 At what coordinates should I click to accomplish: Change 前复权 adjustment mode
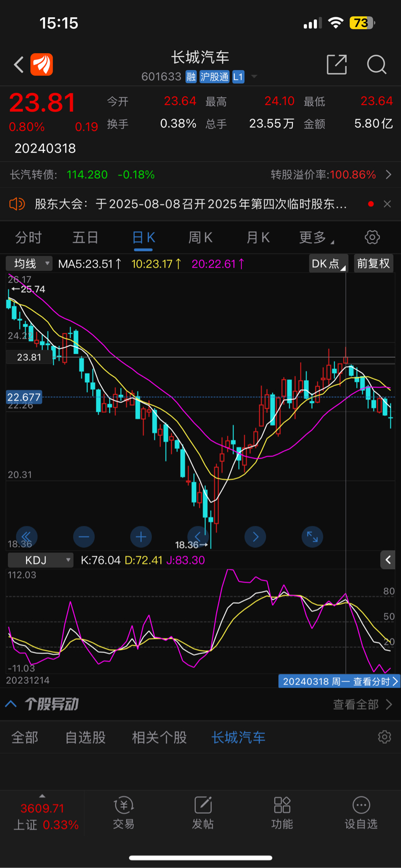[373, 264]
